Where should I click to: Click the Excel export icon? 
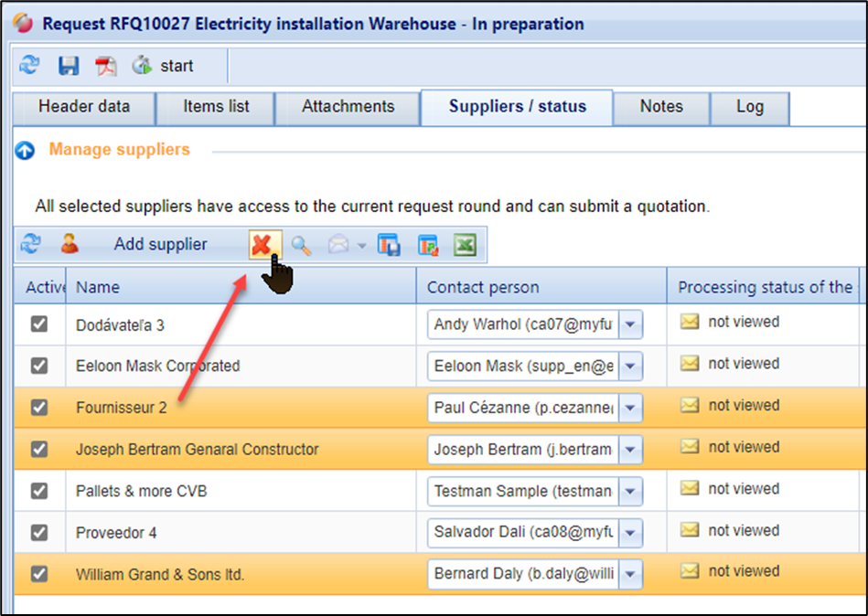point(466,245)
